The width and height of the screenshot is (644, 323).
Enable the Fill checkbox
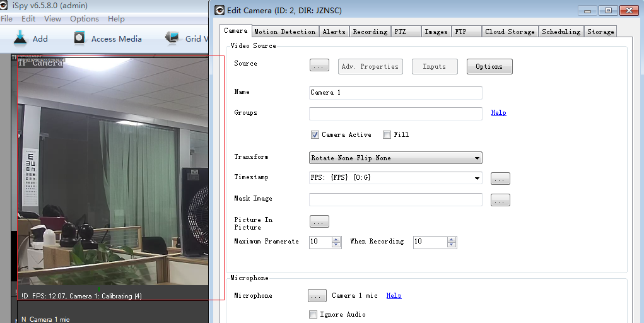[387, 134]
